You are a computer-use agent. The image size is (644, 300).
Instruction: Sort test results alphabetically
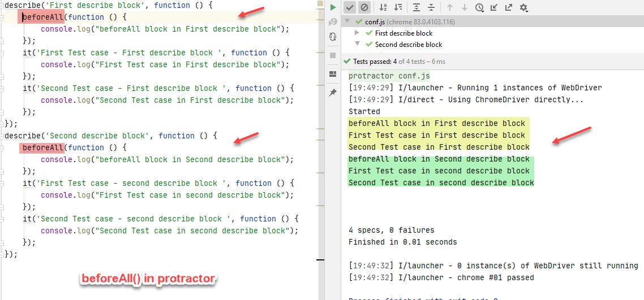(383, 7)
